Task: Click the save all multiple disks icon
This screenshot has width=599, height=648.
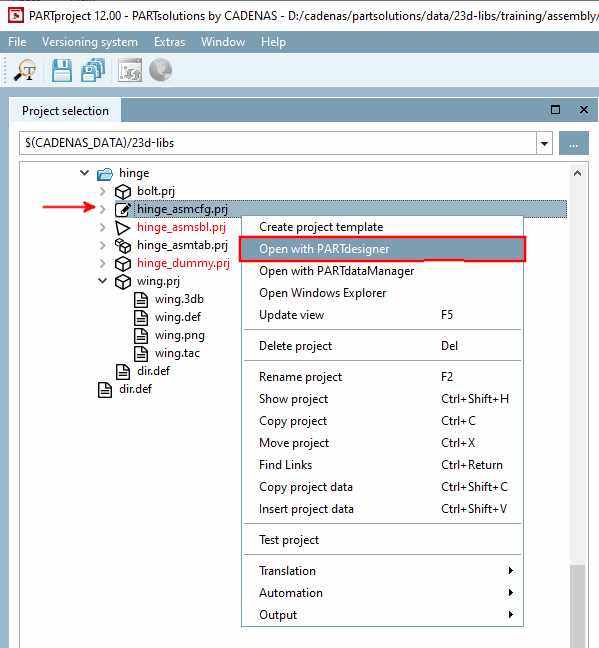Action: click(x=93, y=70)
